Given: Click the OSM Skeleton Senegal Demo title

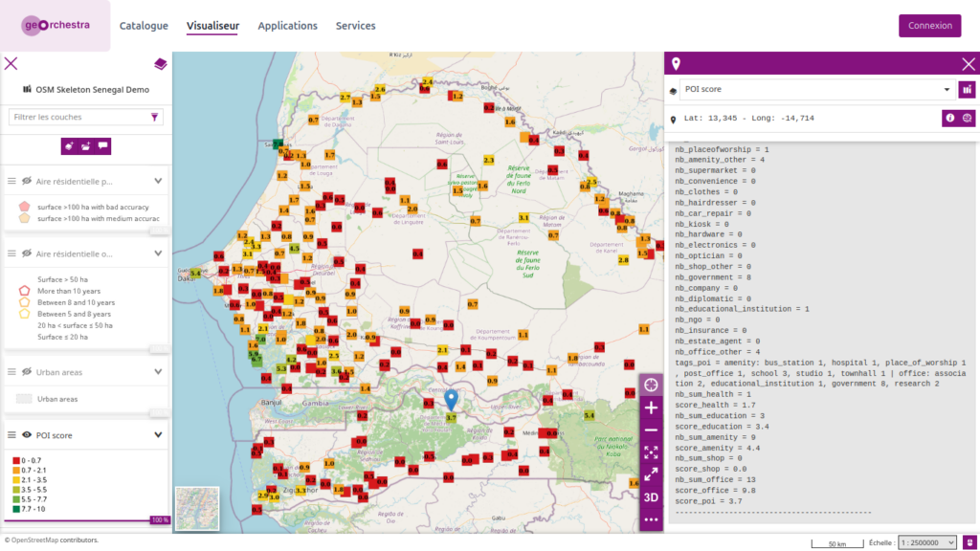Looking at the screenshot, I should (x=93, y=89).
